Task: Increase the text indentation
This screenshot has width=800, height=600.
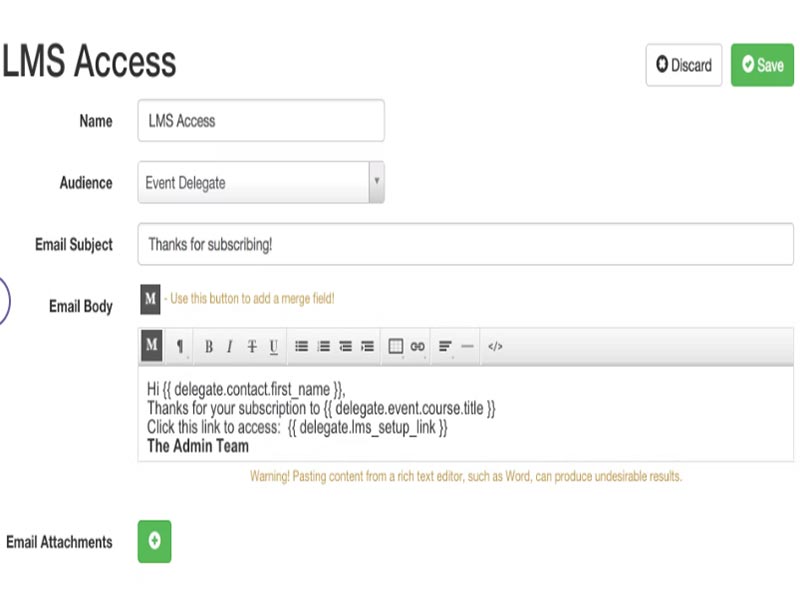Action: click(x=367, y=346)
